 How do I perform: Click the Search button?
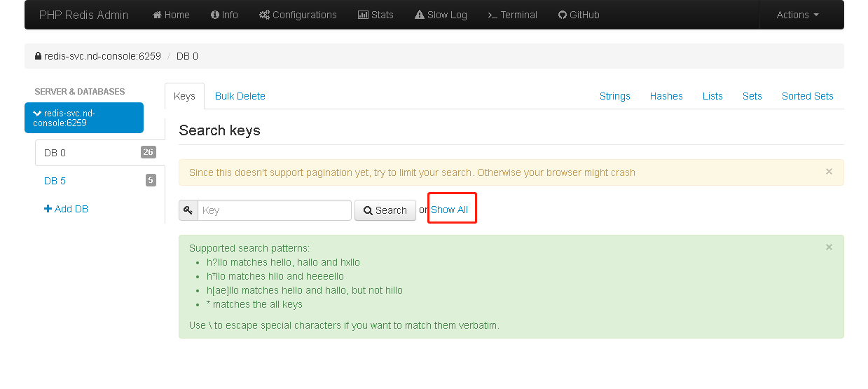click(385, 210)
